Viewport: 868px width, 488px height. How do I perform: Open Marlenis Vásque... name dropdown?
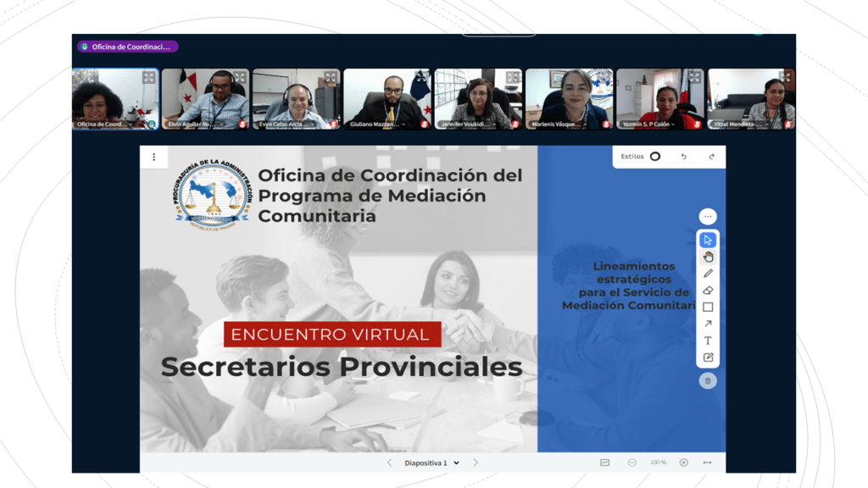point(559,125)
